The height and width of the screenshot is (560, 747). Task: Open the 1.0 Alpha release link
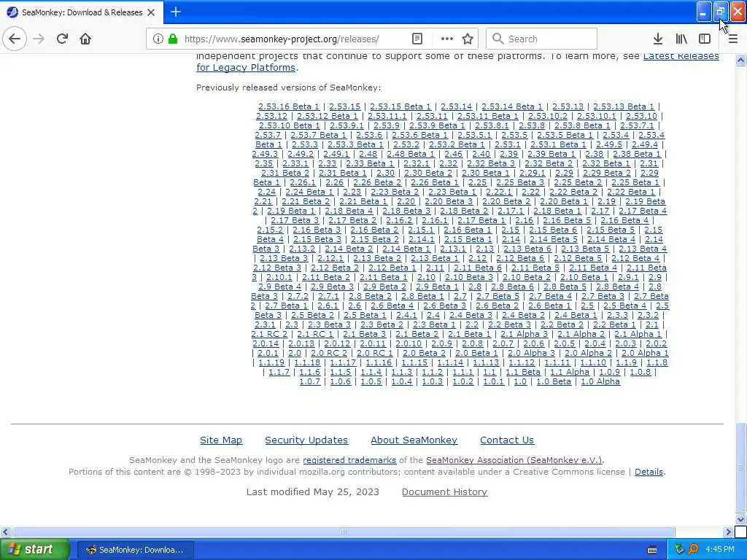point(600,382)
